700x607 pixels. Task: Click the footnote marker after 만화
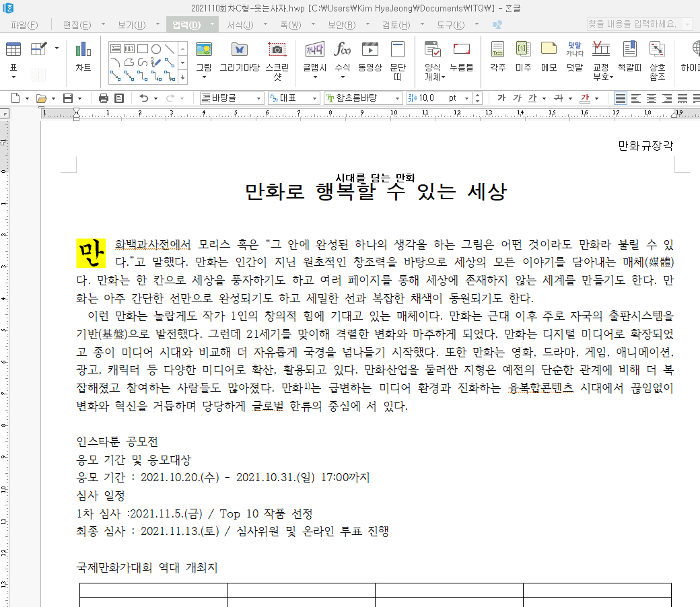point(307,386)
